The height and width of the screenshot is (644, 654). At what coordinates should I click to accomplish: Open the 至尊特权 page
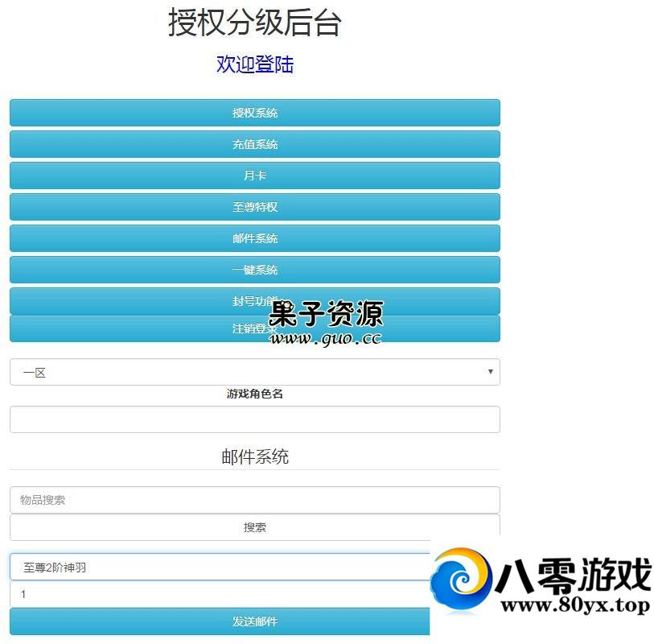tap(254, 207)
